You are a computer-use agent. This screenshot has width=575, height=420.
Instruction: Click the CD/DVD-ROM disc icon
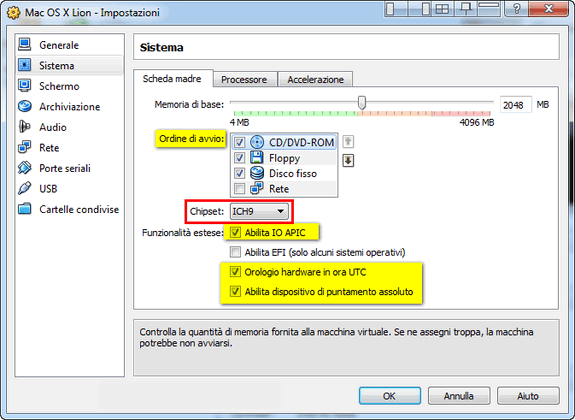257,142
